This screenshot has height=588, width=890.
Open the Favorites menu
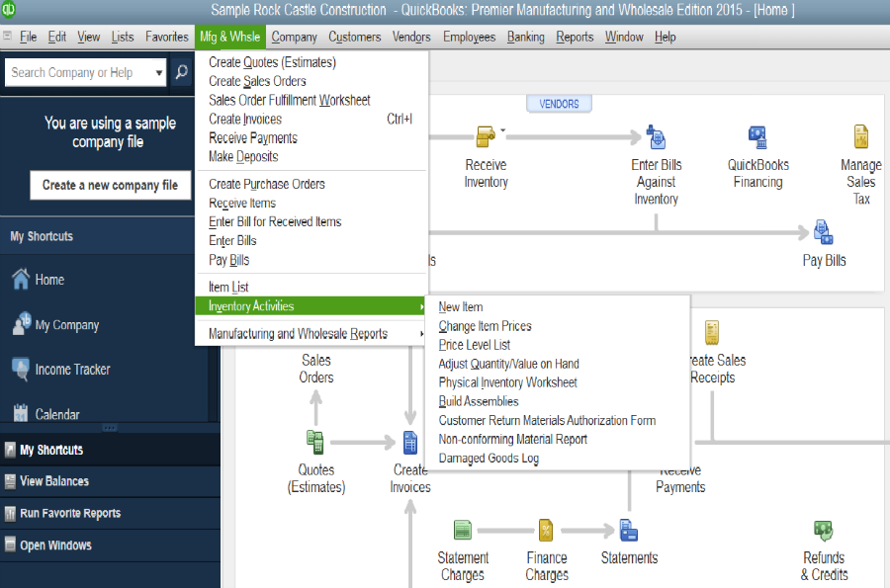coord(167,37)
